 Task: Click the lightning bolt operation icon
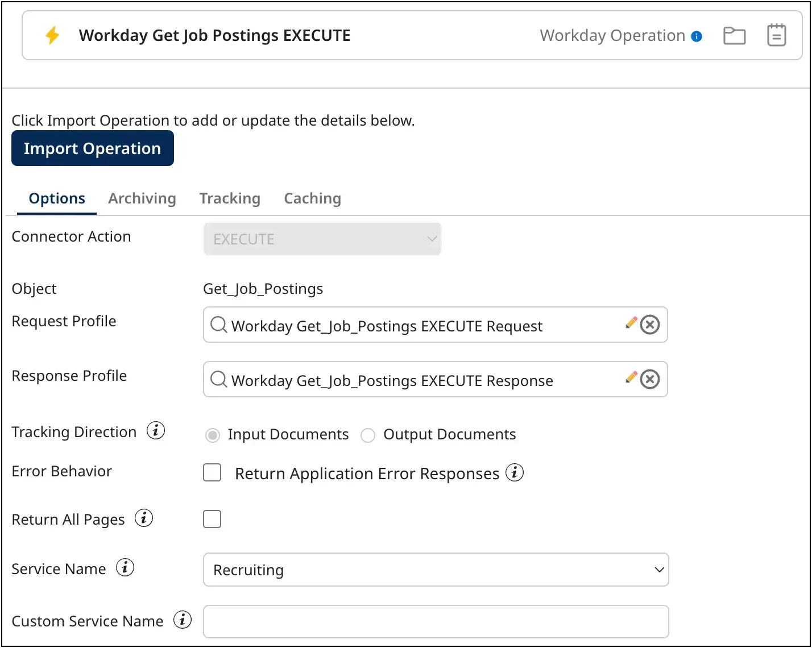(52, 35)
